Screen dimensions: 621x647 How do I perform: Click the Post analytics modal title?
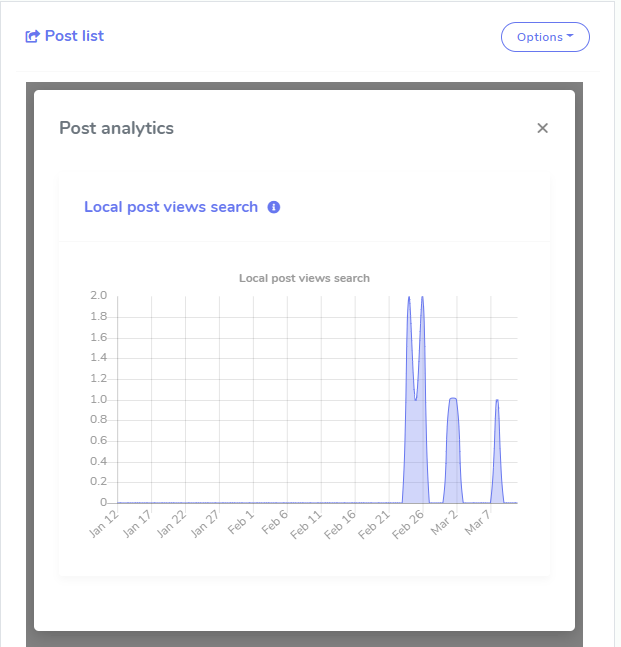(116, 128)
